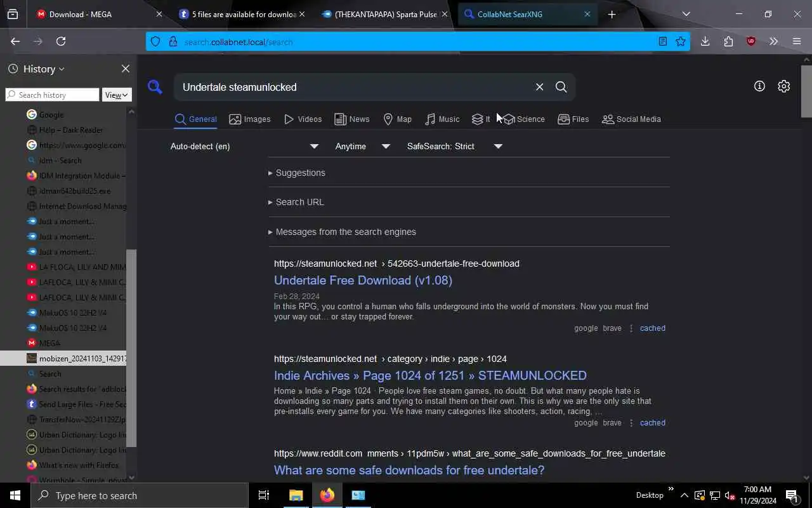Open the history View sort dropdown
The image size is (812, 508).
point(117,95)
